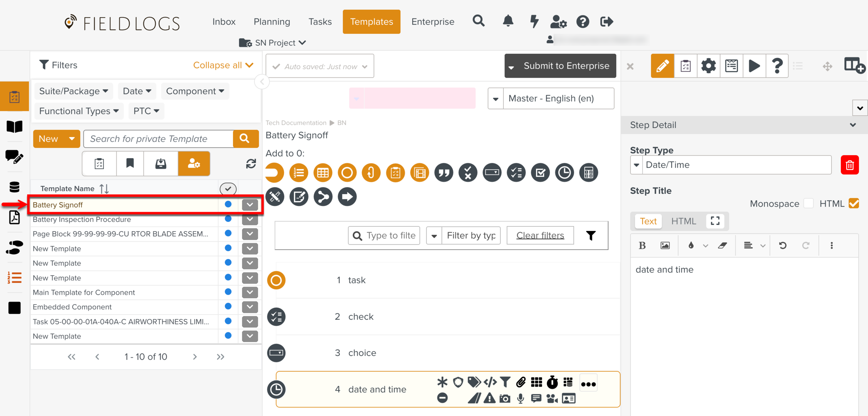Add a table step using grid icon
This screenshot has height=416, width=868.
[323, 173]
